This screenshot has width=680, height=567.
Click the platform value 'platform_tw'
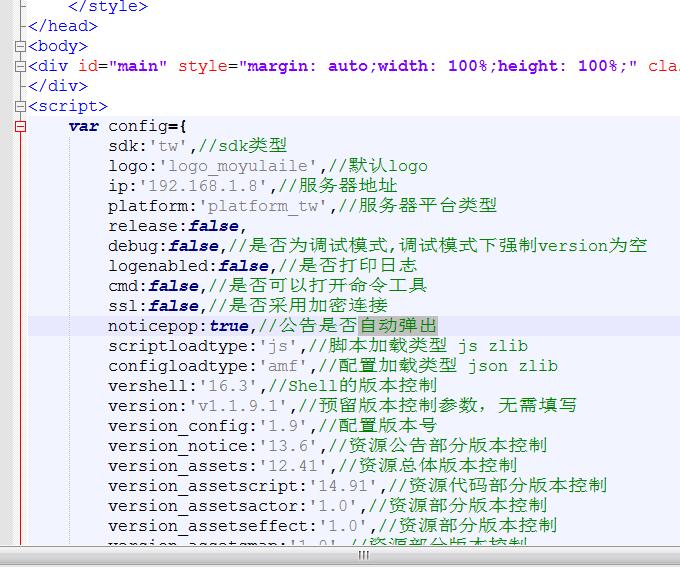click(x=263, y=206)
